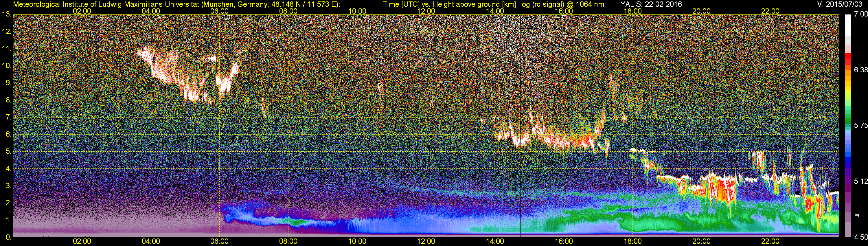The width and height of the screenshot is (868, 246).
Task: Click the 6.38 color scale value
Action: tap(860, 70)
